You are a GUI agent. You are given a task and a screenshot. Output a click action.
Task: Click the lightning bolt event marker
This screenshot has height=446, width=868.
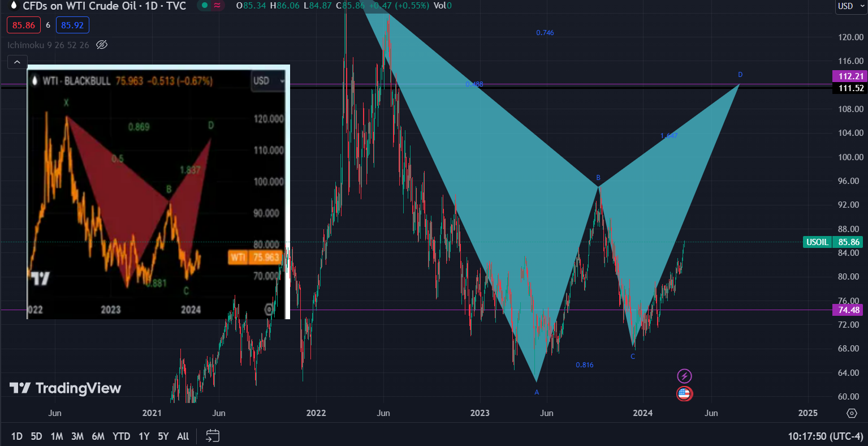tap(684, 376)
